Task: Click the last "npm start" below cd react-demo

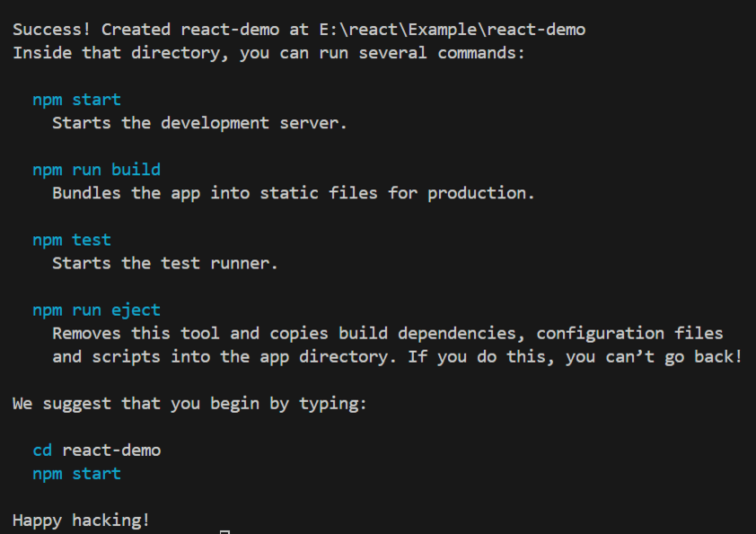Action: pos(76,473)
